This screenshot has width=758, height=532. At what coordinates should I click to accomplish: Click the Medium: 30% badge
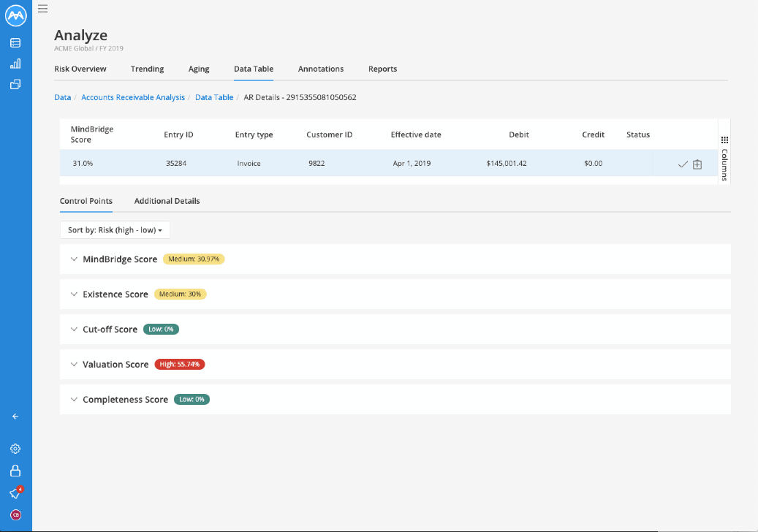pyautogui.click(x=180, y=294)
